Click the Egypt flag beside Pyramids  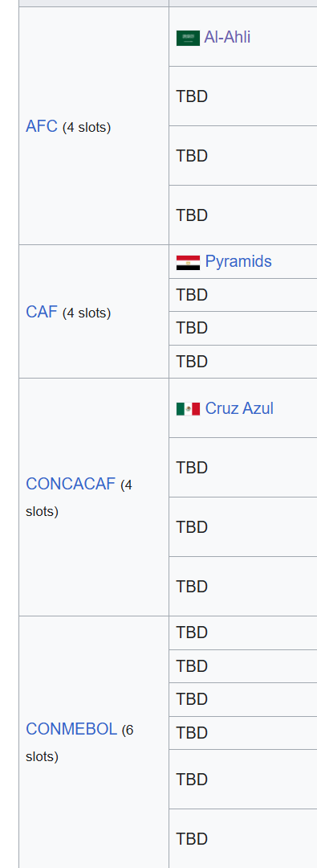pos(188,262)
